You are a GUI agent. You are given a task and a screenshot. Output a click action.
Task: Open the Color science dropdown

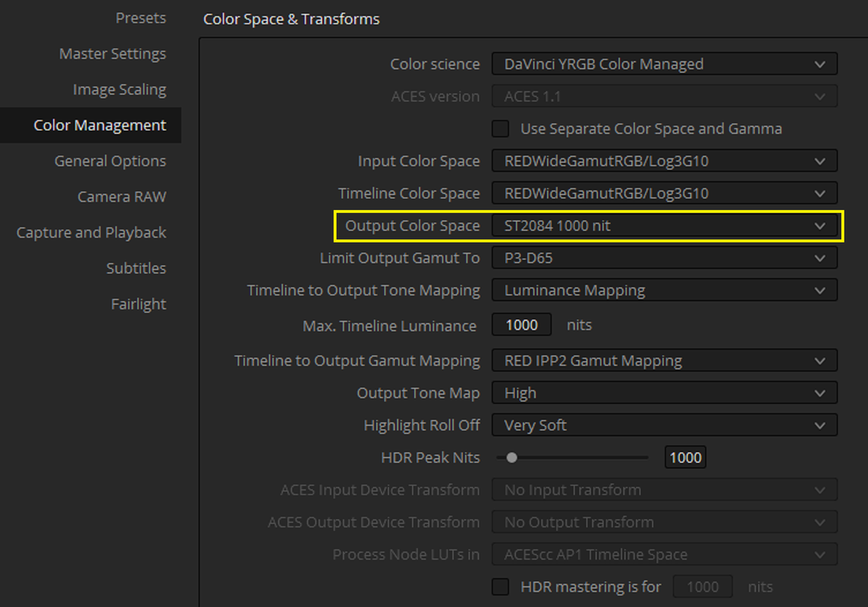click(x=665, y=64)
